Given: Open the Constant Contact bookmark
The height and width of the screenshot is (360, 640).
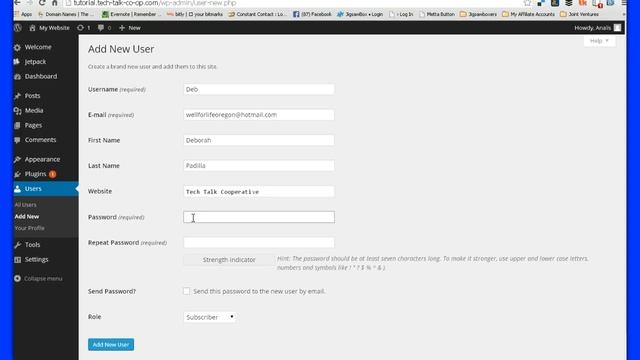Looking at the screenshot, I should [x=258, y=14].
